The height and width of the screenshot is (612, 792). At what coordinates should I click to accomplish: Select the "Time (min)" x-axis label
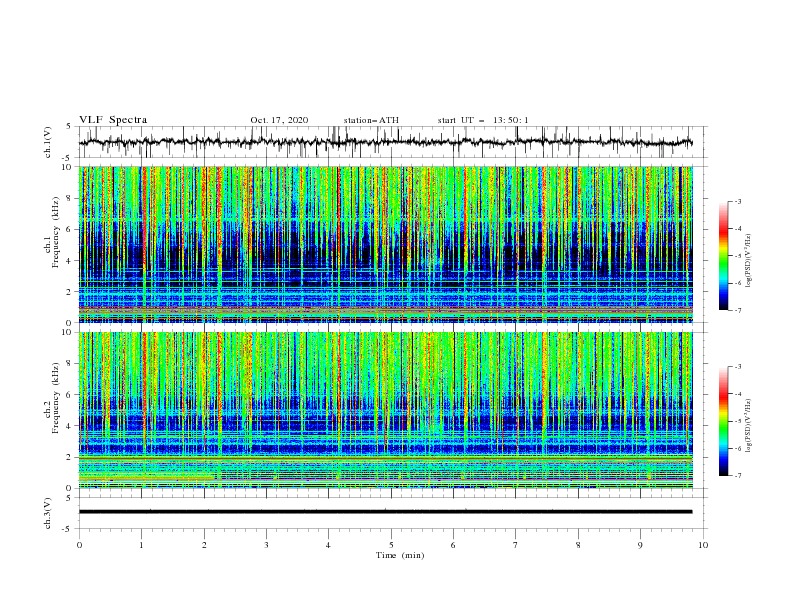tap(400, 555)
